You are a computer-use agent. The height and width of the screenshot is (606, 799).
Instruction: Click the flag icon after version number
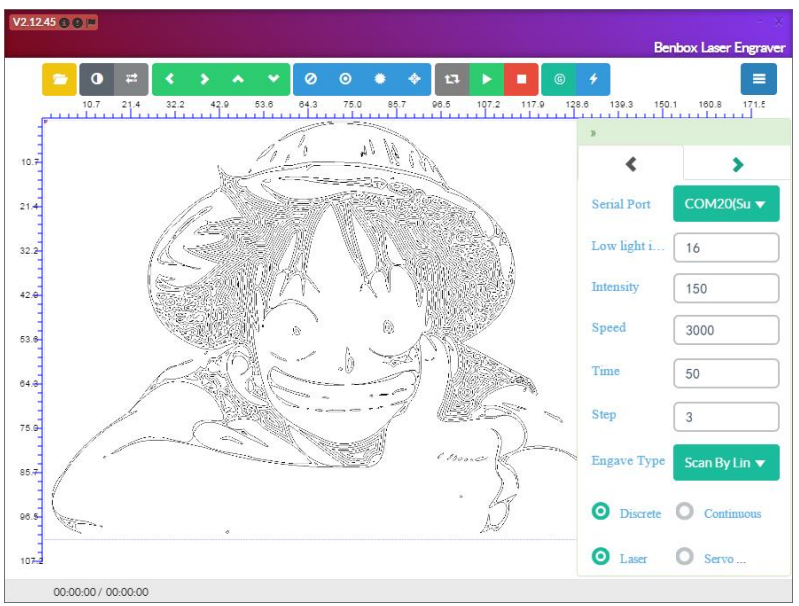point(91,22)
